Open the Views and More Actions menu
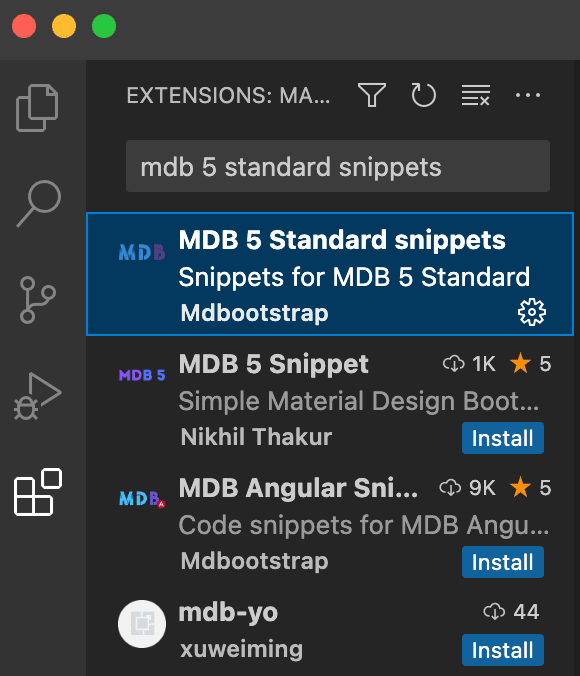 tap(528, 95)
